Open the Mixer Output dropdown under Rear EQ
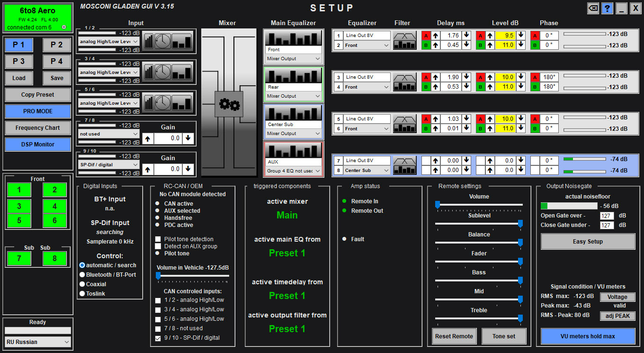 [293, 96]
